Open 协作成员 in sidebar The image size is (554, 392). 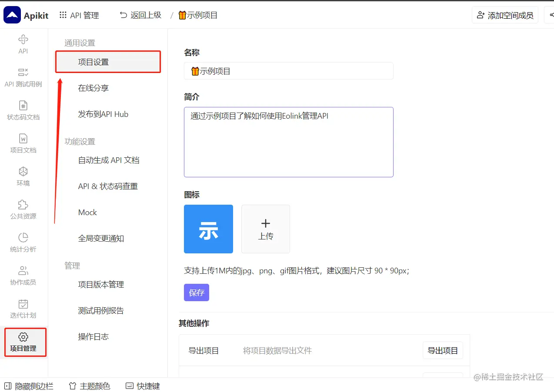(23, 276)
